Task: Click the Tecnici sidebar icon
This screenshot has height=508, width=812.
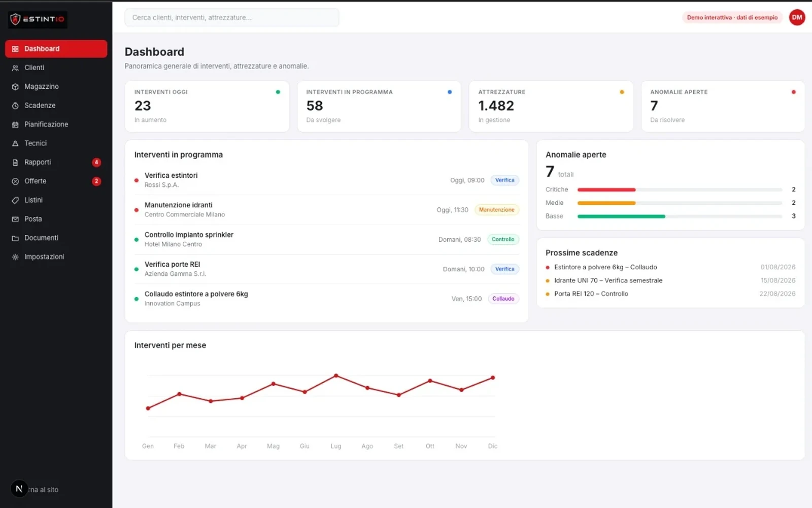Action: (x=15, y=143)
